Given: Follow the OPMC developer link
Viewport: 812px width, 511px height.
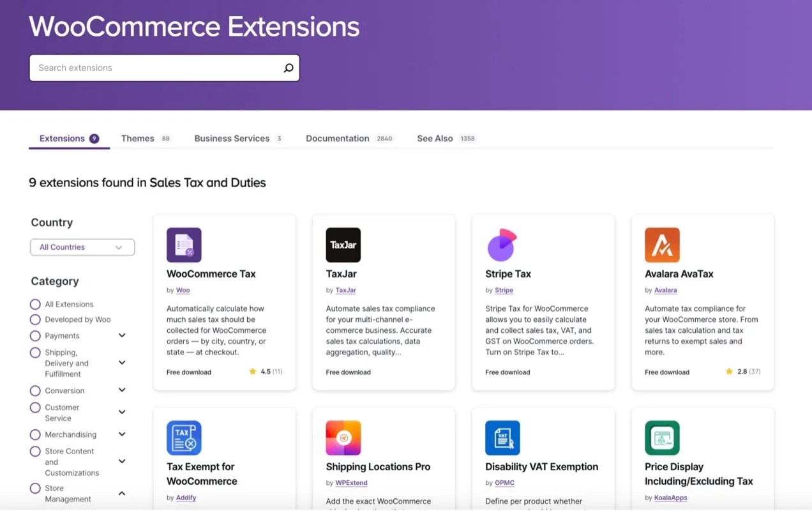Looking at the screenshot, I should 505,483.
